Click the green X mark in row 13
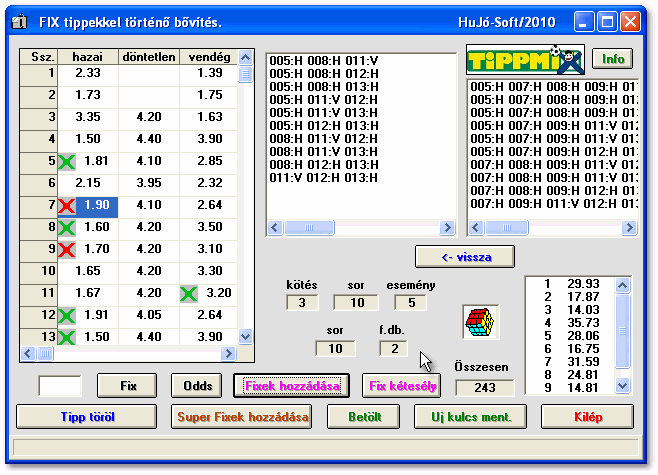Viewport: 658px width, 475px height. 67,337
